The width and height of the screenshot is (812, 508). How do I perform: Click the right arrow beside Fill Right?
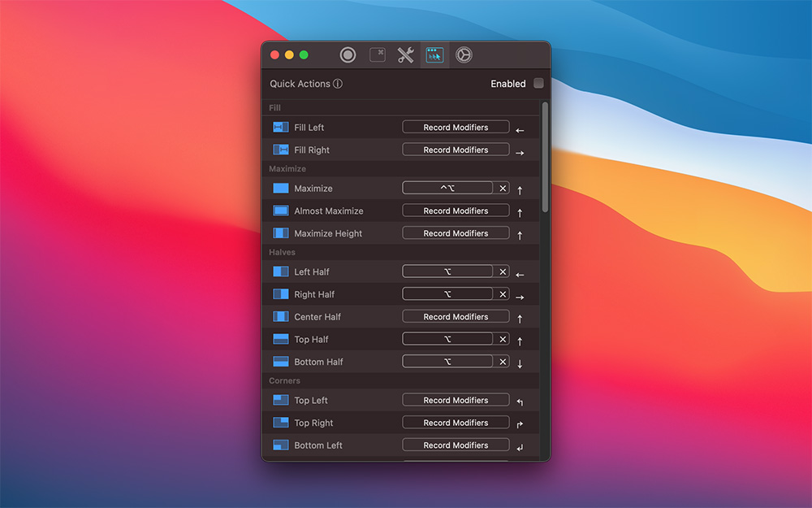[520, 154]
